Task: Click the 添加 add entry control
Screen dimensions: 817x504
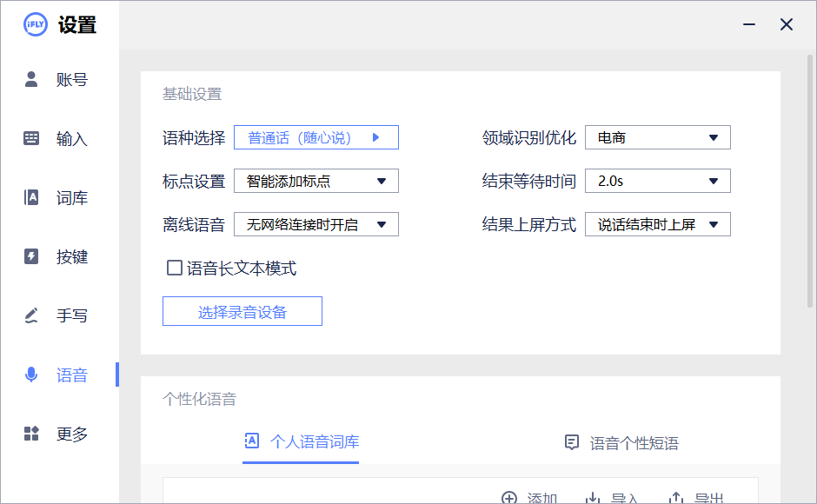Action: [531, 497]
